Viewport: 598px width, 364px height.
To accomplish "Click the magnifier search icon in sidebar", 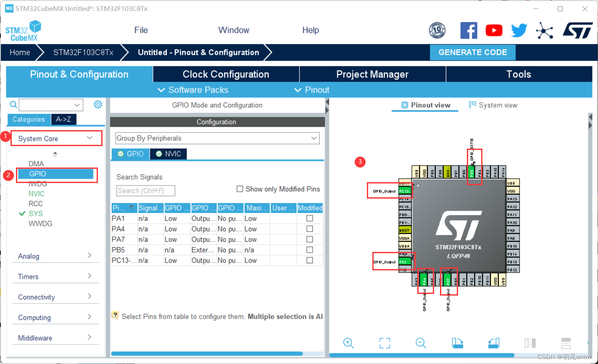I will click(13, 105).
